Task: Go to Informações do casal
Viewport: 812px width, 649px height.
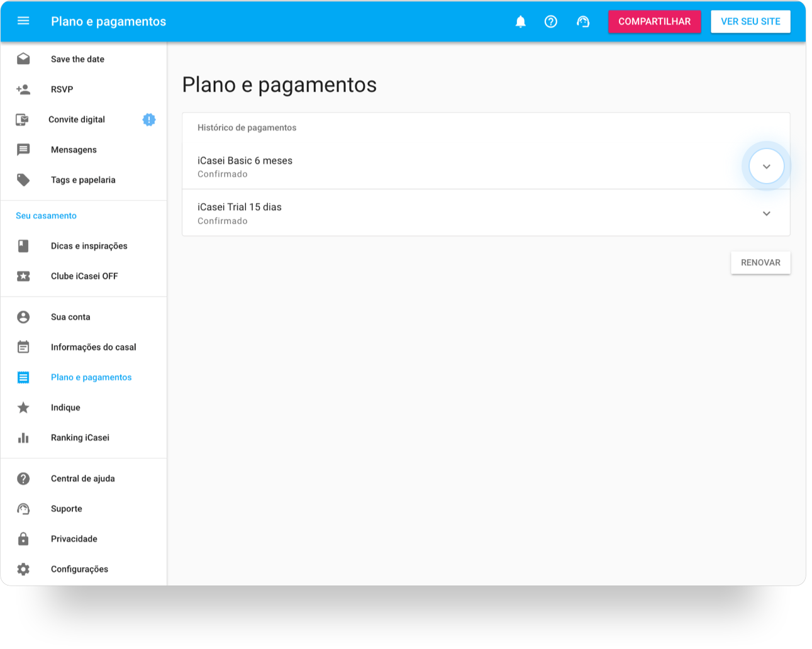Action: click(x=84, y=347)
